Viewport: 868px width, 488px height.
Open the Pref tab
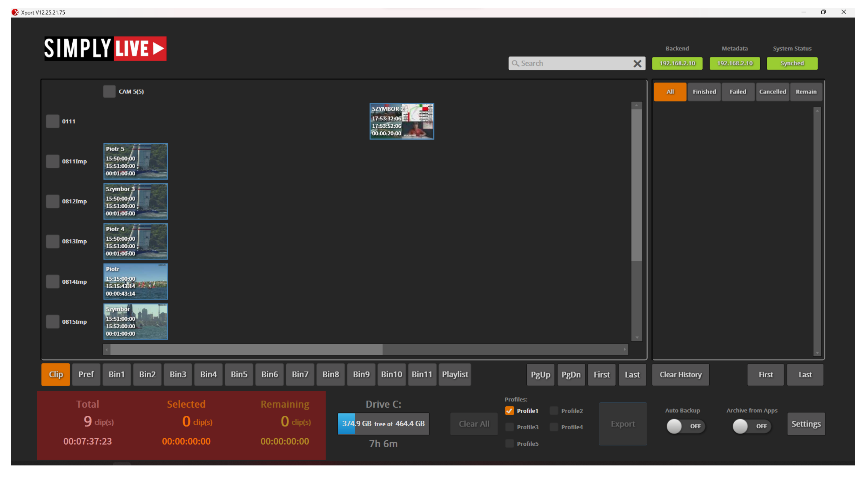[x=86, y=374]
